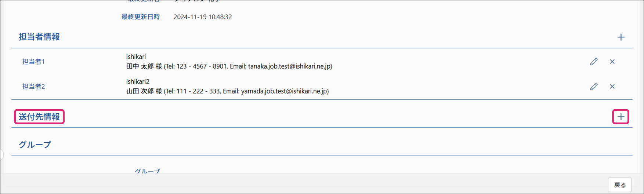Viewport: 644px width, 194px height.
Task: Click the company name ishikari2
Action: point(138,81)
